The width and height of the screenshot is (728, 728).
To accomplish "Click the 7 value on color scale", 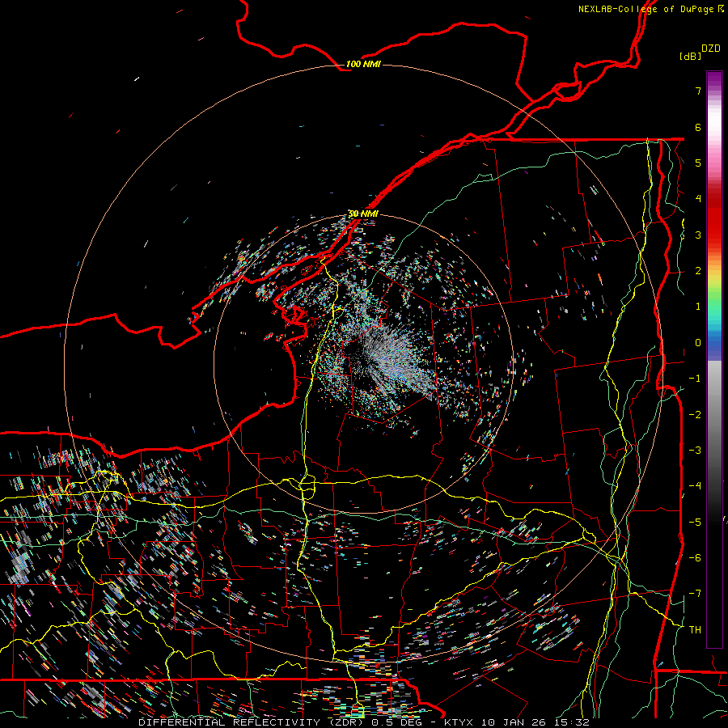I will 698,91.
